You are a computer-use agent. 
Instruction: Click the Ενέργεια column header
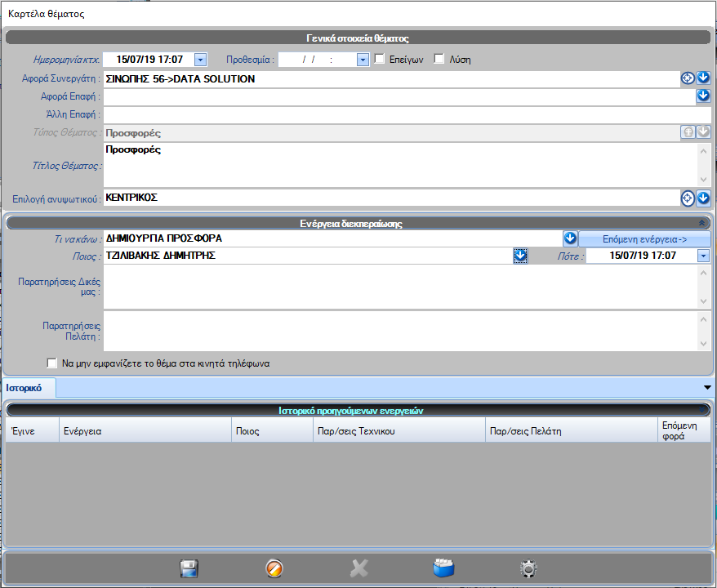(145, 430)
